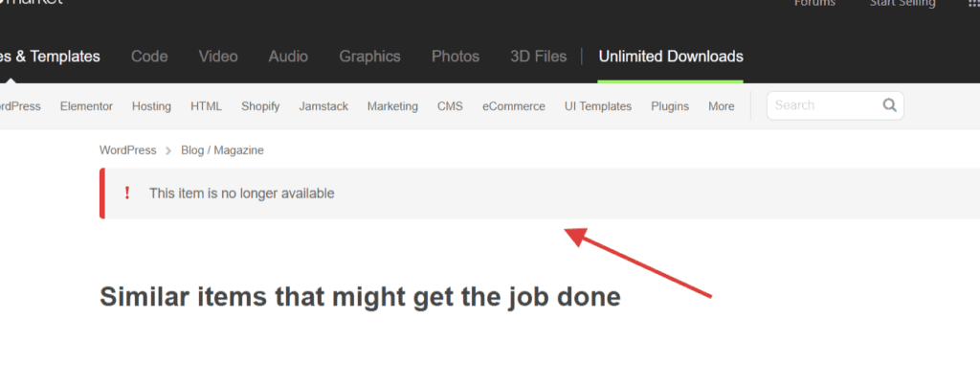Go to Unlimited Downloads
980x365 pixels.
(671, 57)
